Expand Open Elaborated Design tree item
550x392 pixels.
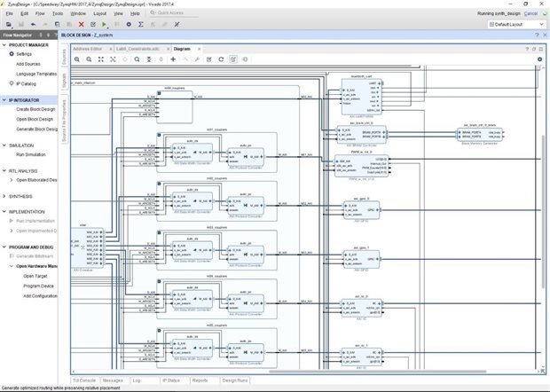pos(11,180)
